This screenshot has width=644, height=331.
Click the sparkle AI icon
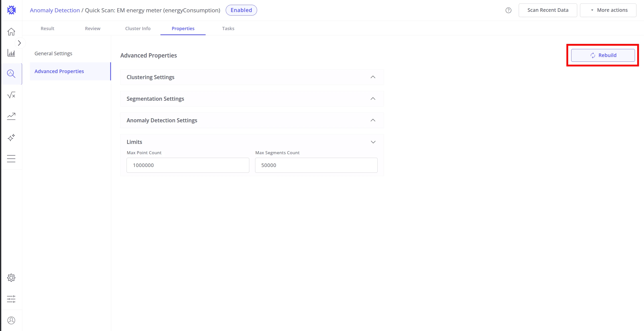pos(11,138)
